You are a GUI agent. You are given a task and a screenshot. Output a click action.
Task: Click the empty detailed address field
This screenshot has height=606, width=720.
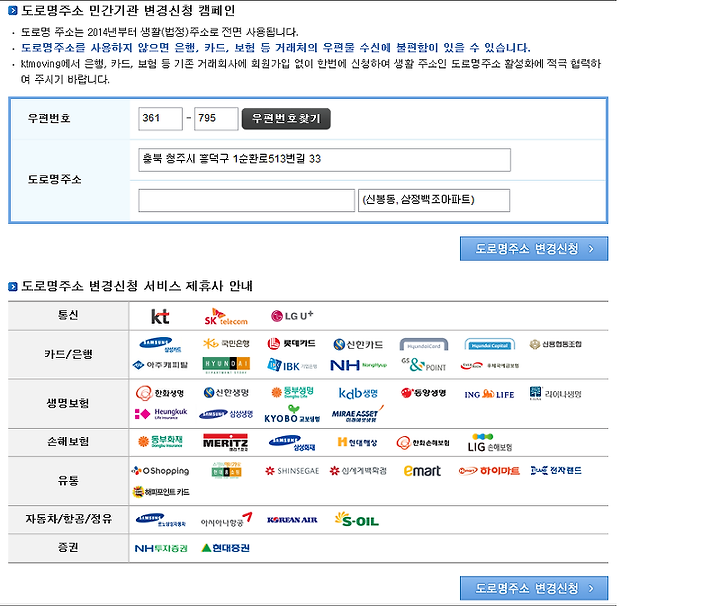coord(247,201)
